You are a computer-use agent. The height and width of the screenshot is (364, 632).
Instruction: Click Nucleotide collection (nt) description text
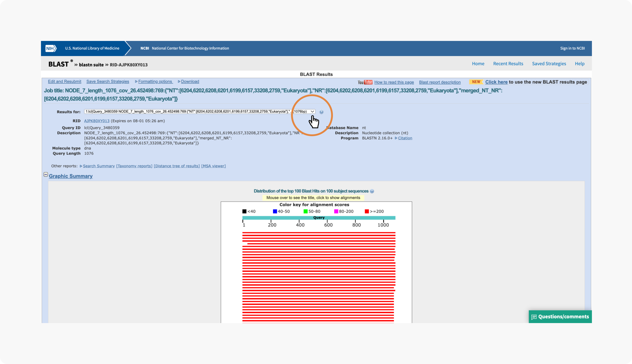tap(385, 133)
